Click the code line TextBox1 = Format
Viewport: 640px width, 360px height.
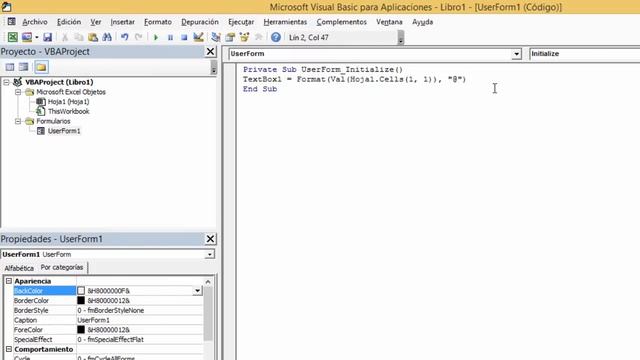(x=354, y=79)
